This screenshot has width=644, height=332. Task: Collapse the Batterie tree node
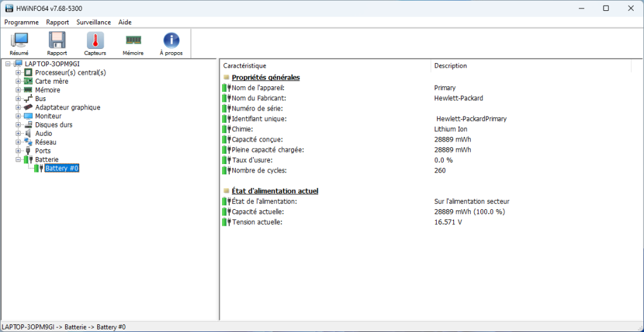tap(18, 160)
